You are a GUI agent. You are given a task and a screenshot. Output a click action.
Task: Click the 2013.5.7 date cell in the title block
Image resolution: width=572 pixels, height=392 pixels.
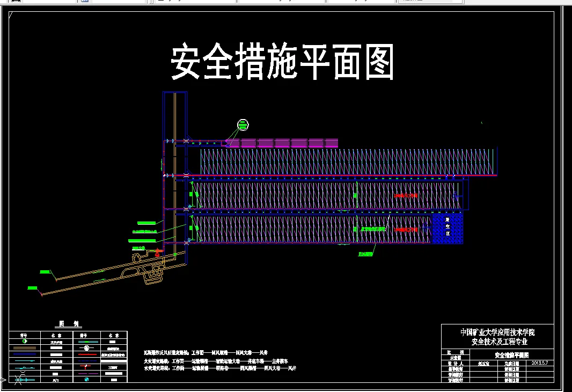coord(539,363)
